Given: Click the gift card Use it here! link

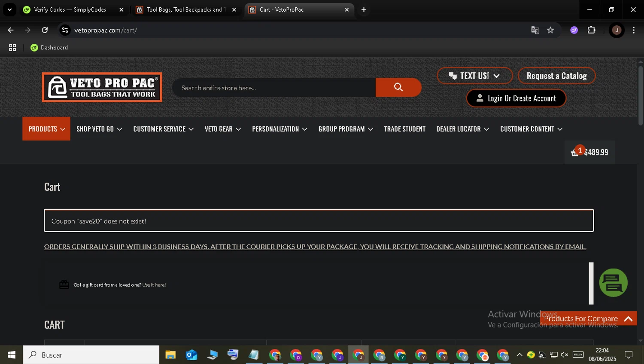Looking at the screenshot, I should (x=154, y=285).
